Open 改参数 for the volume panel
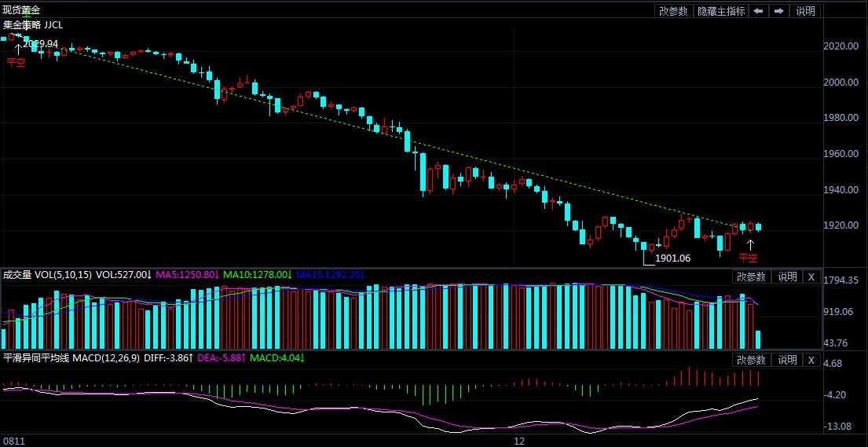The height and width of the screenshot is (447, 868). pyautogui.click(x=751, y=277)
